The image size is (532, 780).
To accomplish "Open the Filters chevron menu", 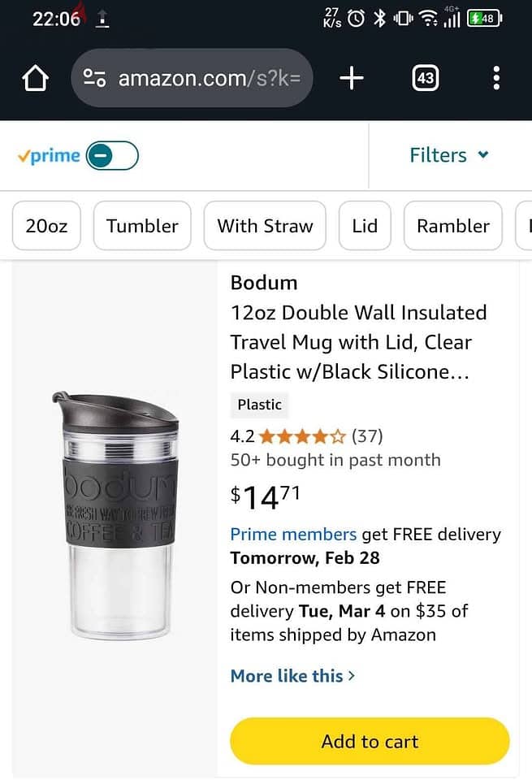I will click(482, 155).
